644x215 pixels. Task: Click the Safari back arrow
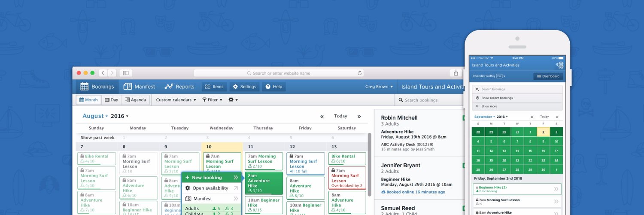coord(103,73)
